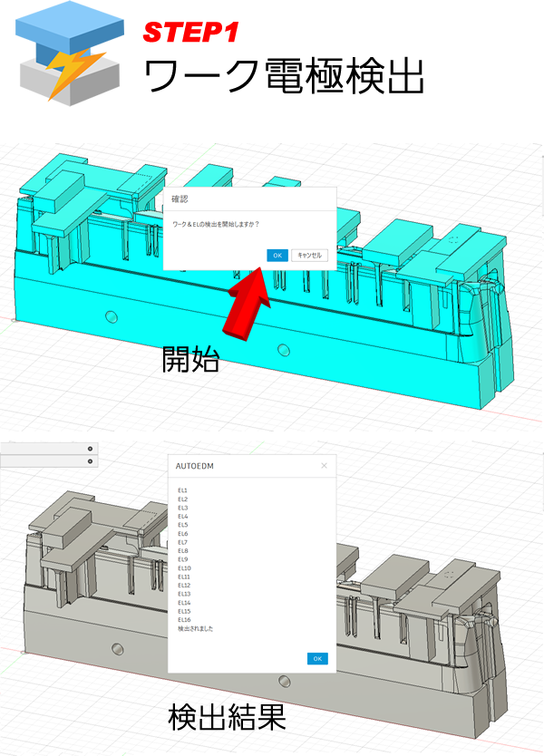Click the AUTOEDM lightning block logo
Screen dimensions: 544x756
[66, 55]
